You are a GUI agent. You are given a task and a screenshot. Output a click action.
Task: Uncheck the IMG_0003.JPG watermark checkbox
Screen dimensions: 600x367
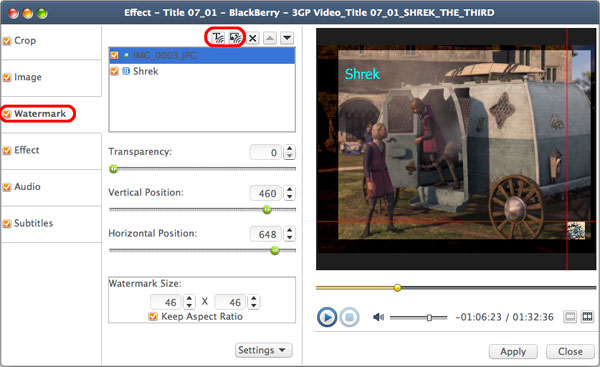coord(114,55)
